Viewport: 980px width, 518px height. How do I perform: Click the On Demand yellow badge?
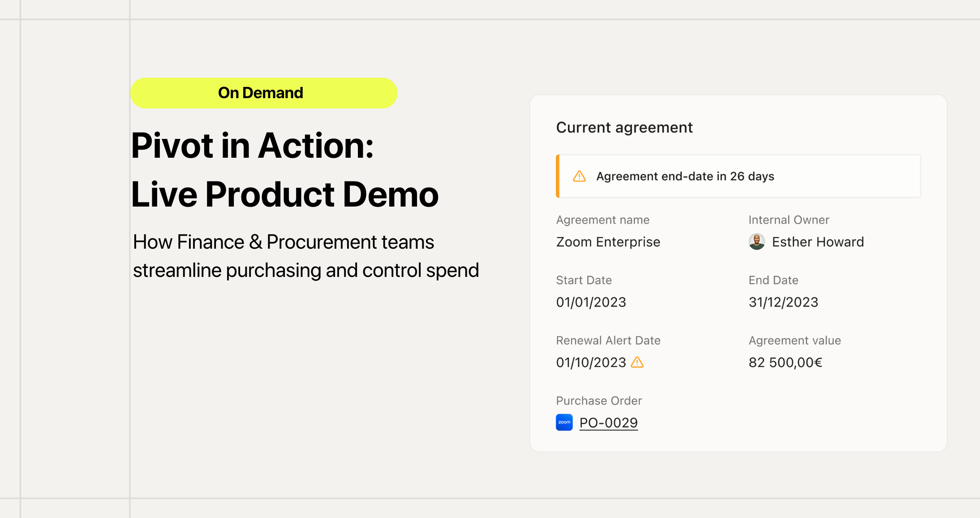tap(263, 93)
